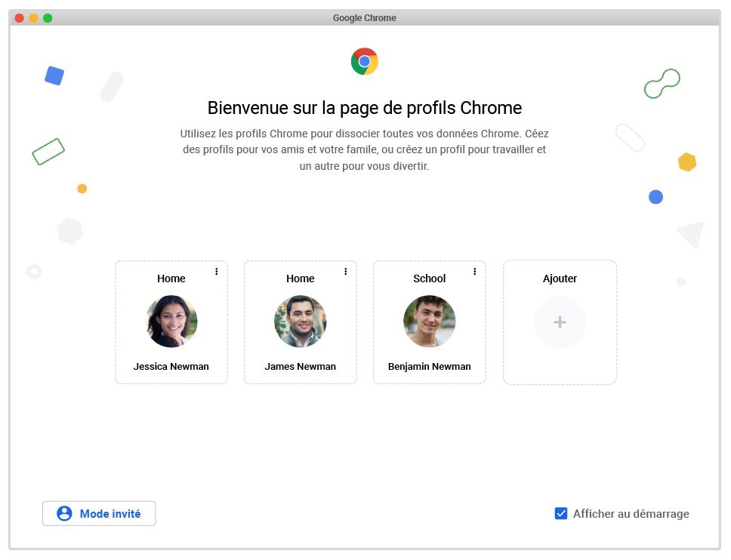Click the guest person icon
The image size is (731, 560).
click(x=64, y=513)
